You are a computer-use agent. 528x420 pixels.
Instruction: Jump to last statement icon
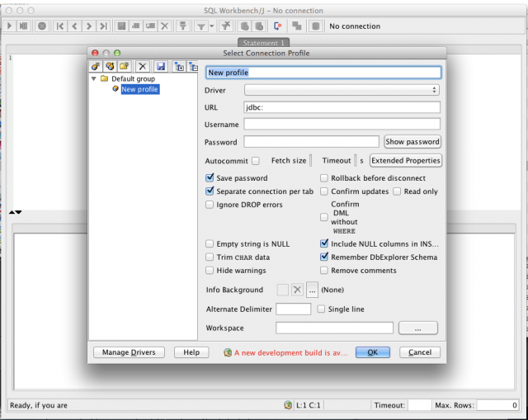[x=103, y=26]
